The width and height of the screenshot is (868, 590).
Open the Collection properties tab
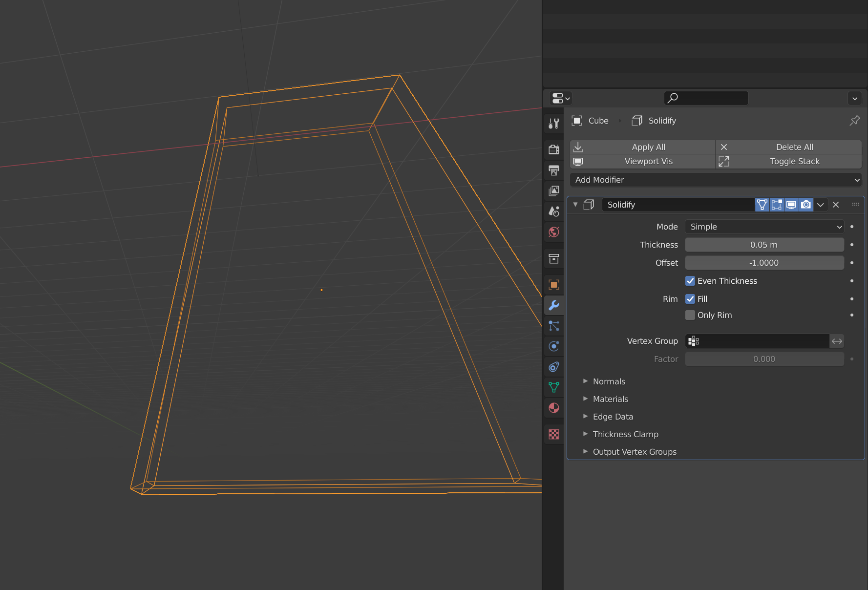pos(553,258)
